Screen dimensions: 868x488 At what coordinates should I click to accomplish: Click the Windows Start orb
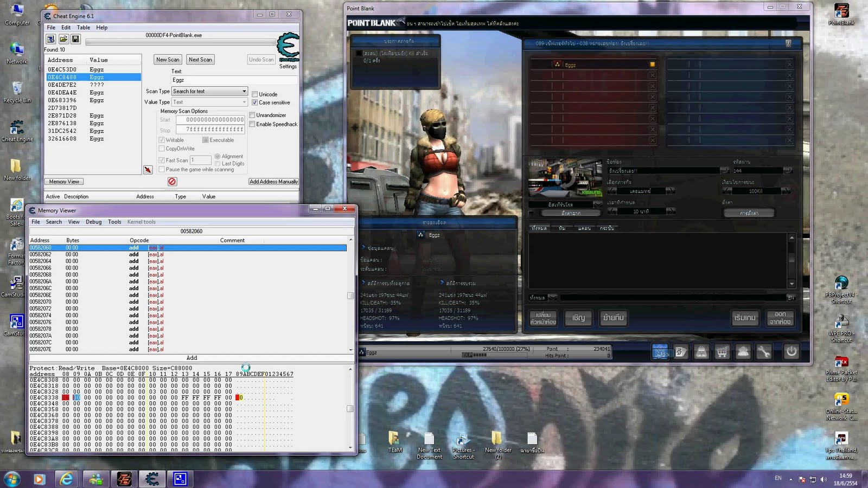point(12,479)
